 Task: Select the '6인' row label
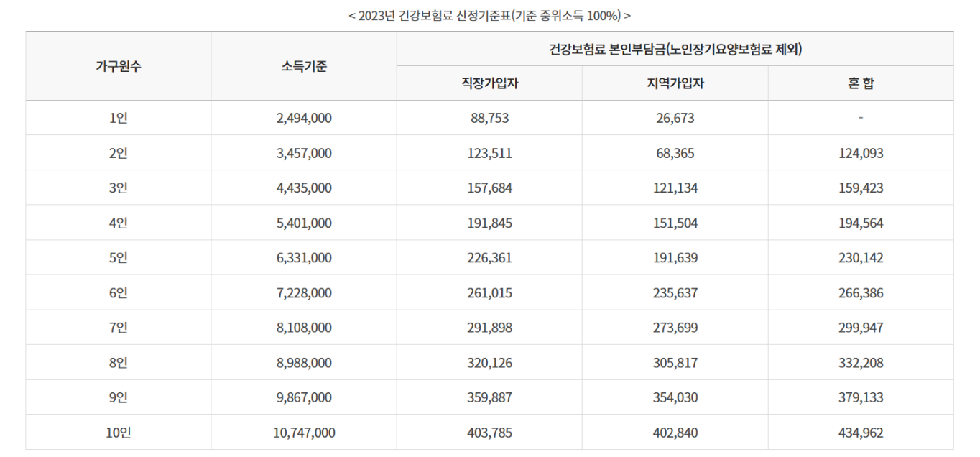(x=119, y=292)
